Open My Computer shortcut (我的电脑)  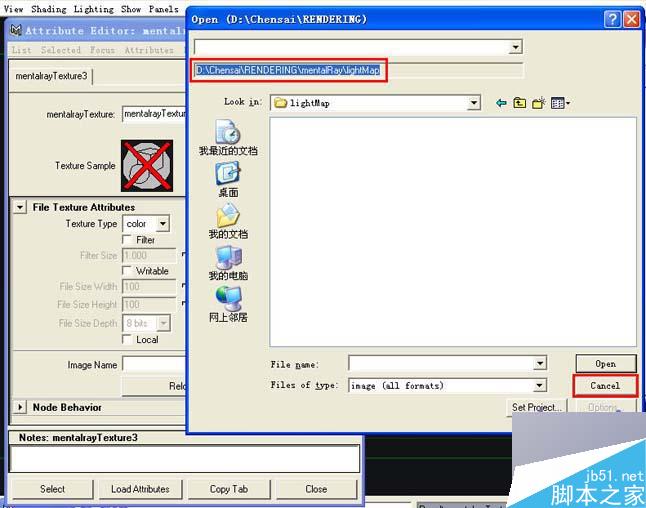pos(228,263)
